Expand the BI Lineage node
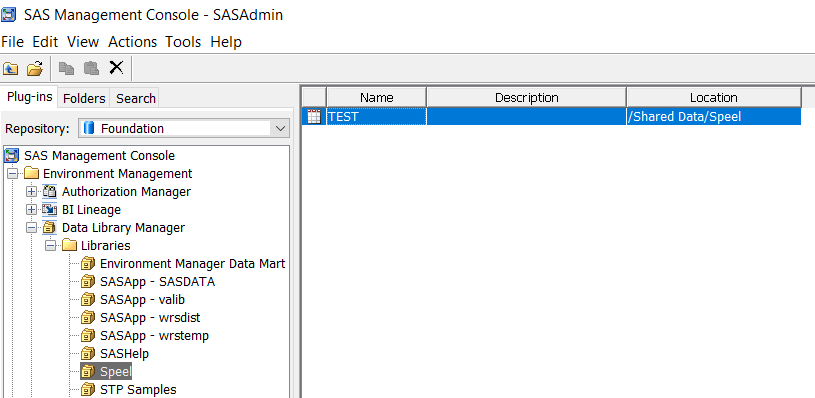This screenshot has width=815, height=398. [x=32, y=210]
